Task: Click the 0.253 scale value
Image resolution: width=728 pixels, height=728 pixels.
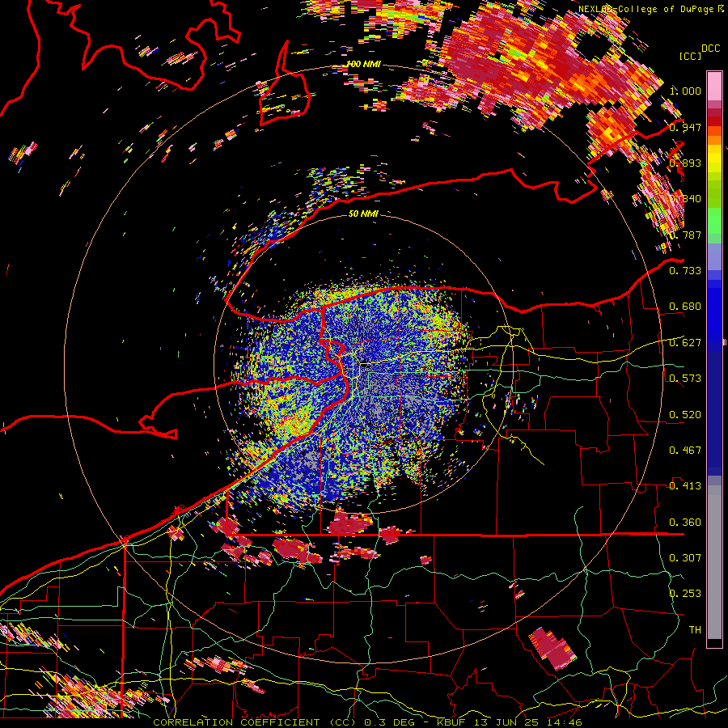Action: click(x=685, y=594)
